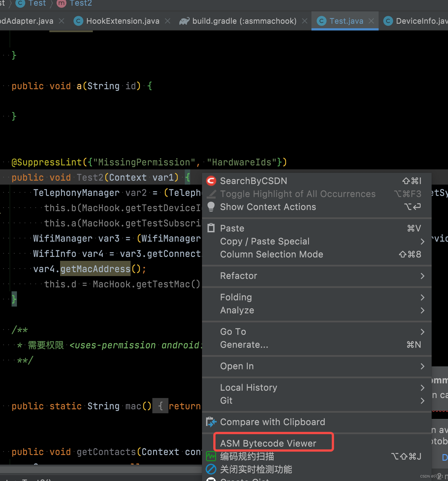Click the editor's horizontal scrollbar
This screenshot has width=448, height=481.
click(101, 469)
